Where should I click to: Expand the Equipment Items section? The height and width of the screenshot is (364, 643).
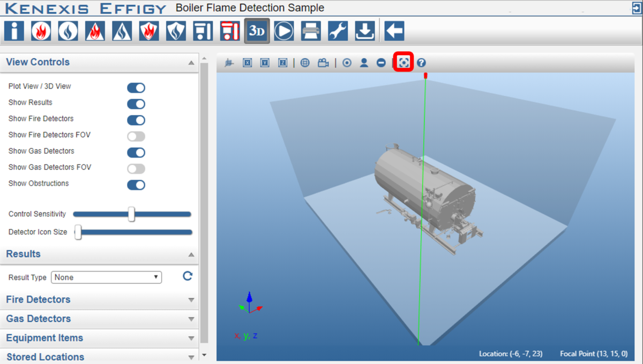(99, 338)
